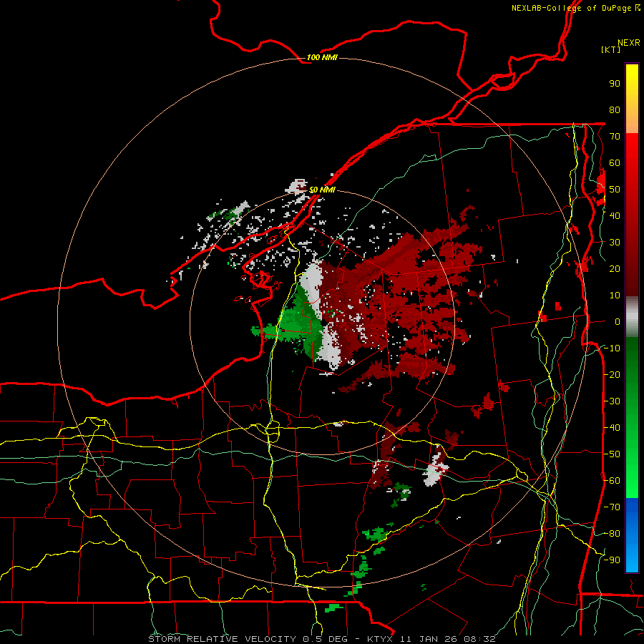The height and width of the screenshot is (644, 644).
Task: Click the 20 value on the velocity scale
Action: point(615,269)
